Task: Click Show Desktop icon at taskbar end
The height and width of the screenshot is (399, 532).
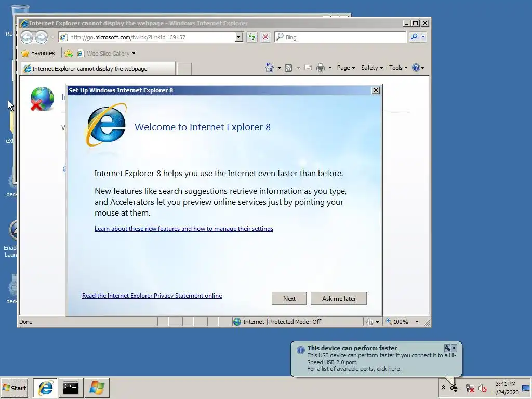Action: click(x=526, y=388)
